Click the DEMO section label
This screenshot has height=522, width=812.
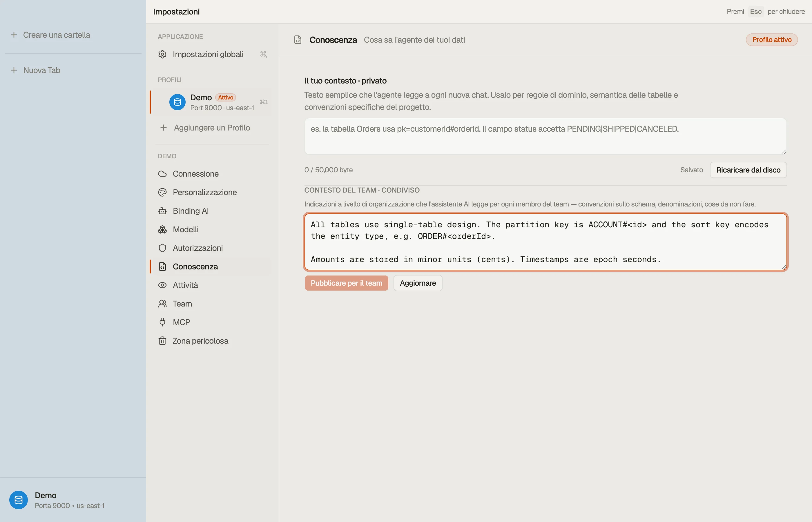[x=167, y=156]
